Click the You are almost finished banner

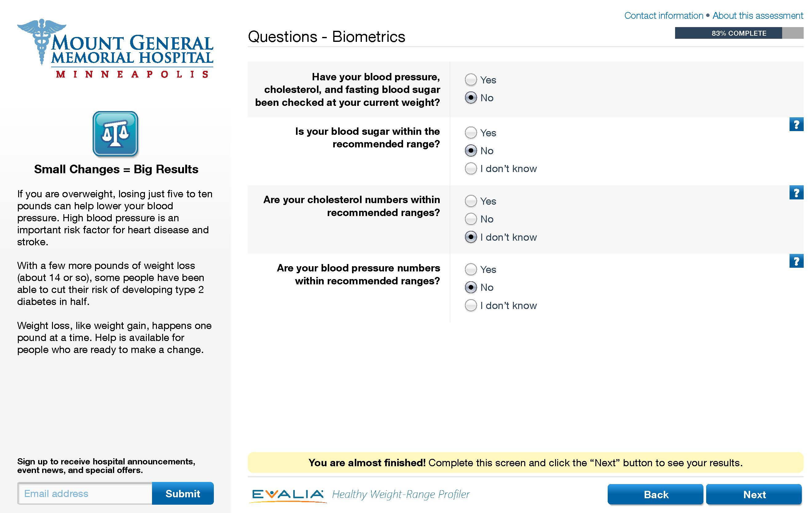[x=525, y=463]
